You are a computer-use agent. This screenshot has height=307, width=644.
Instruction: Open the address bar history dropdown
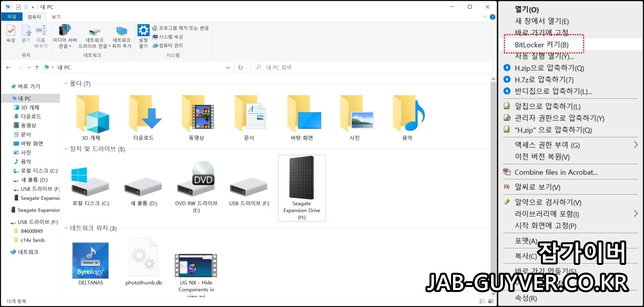pyautogui.click(x=228, y=67)
